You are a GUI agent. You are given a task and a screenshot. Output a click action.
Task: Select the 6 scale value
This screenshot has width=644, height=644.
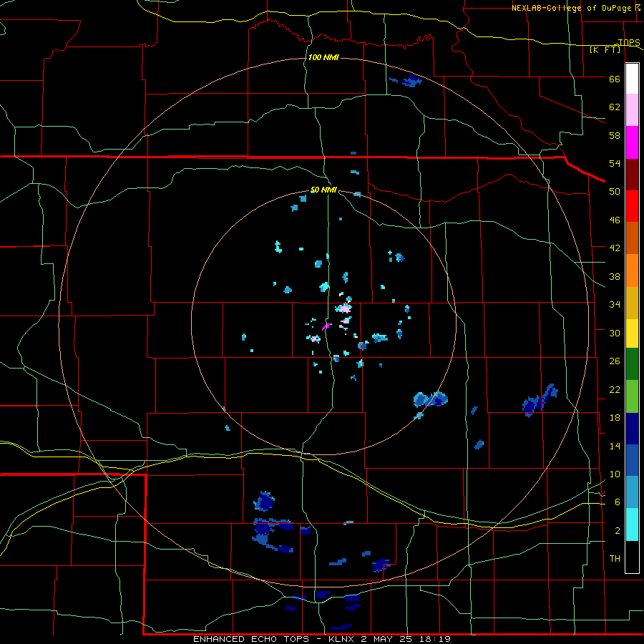(618, 502)
